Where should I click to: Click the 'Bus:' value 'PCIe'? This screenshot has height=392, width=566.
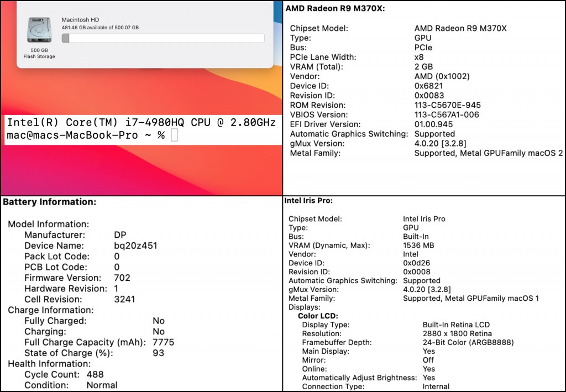[x=423, y=48]
